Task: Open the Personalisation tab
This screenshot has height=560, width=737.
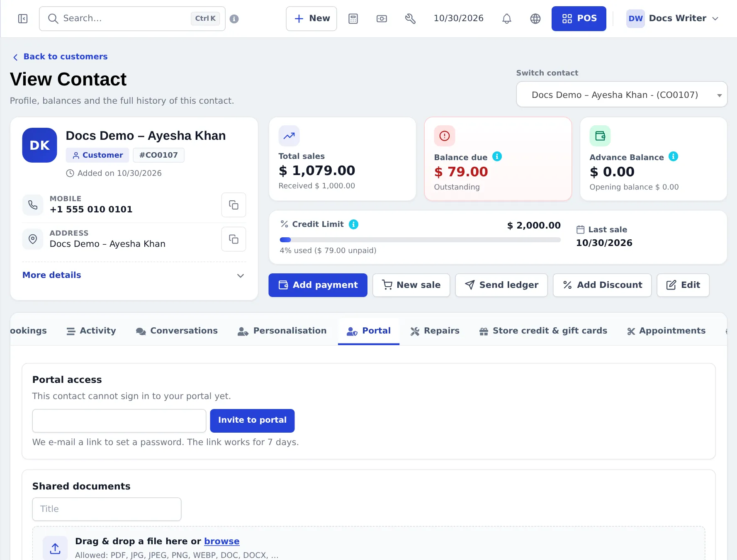Action: (282, 331)
